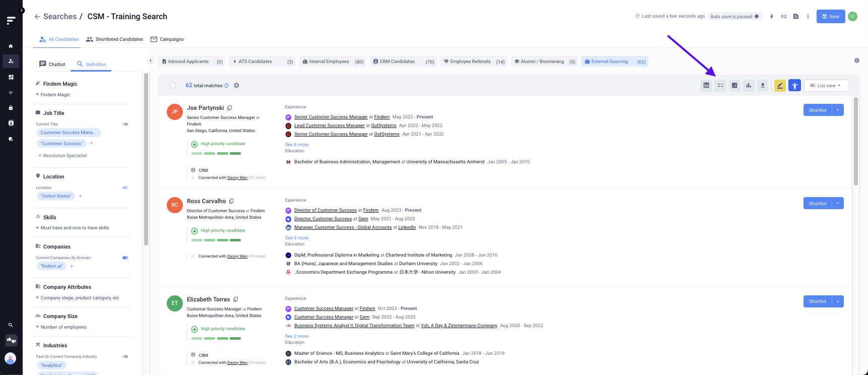Toggle Current Companies By Domain switch
Image resolution: width=868 pixels, height=375 pixels.
click(x=125, y=258)
